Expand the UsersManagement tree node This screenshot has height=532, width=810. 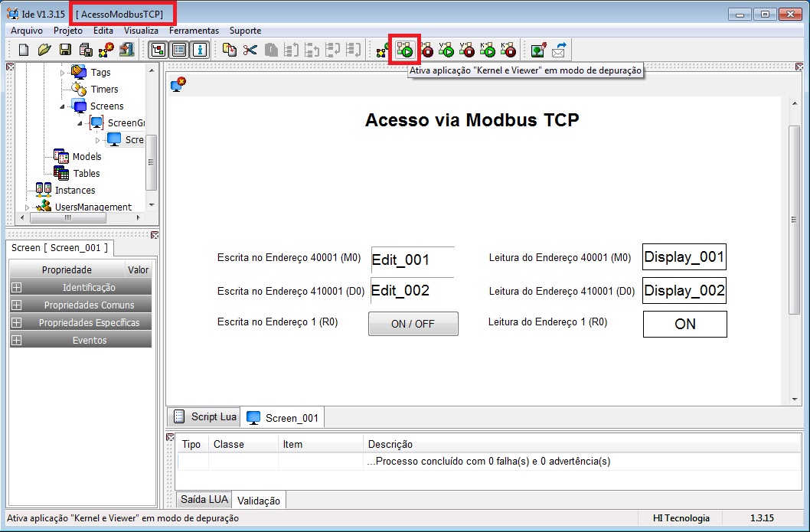28,207
